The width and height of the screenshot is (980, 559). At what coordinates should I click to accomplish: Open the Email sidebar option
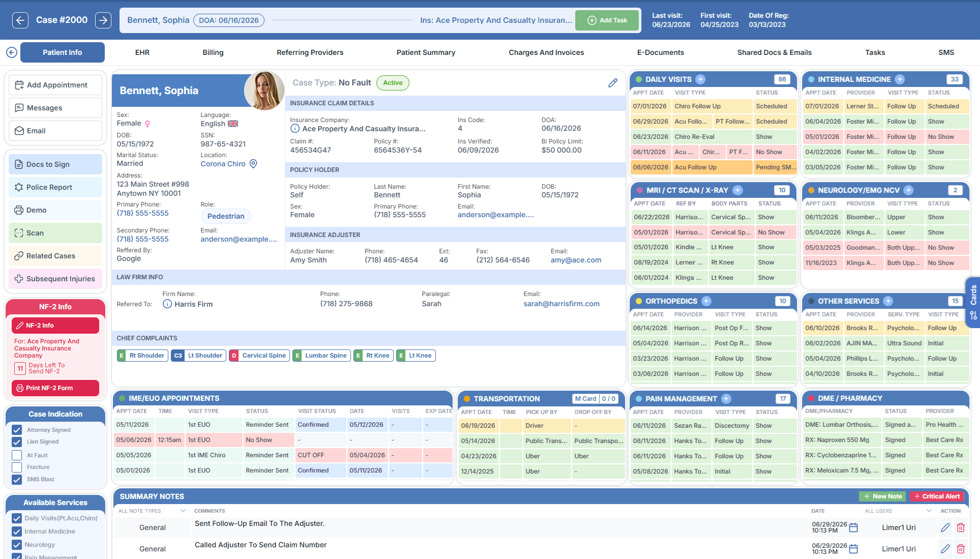[x=55, y=131]
